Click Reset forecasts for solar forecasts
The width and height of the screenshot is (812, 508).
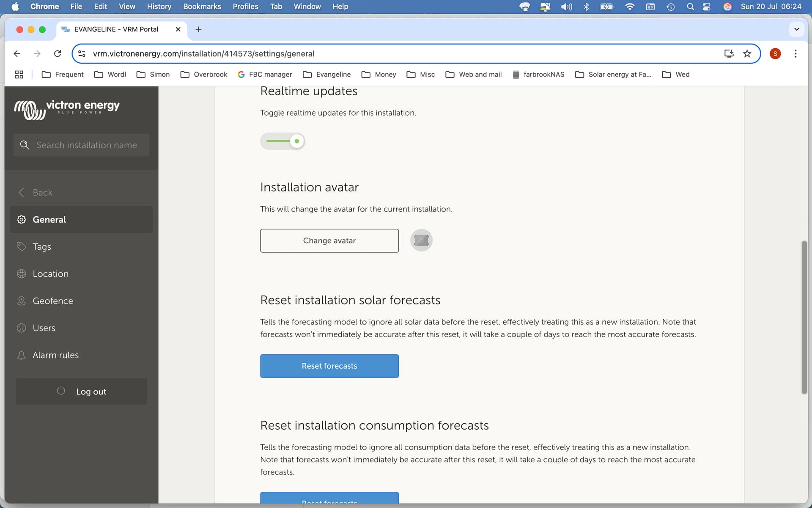coord(329,366)
